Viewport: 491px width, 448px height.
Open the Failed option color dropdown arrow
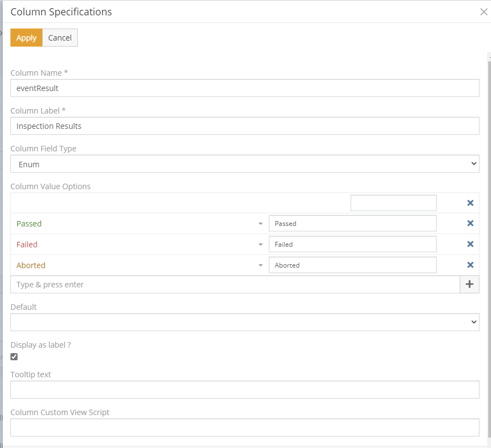tap(260, 245)
